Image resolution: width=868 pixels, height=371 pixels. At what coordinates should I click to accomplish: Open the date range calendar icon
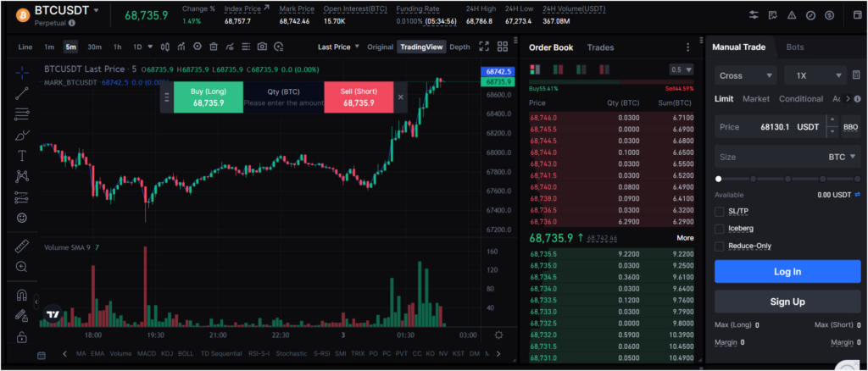click(x=41, y=354)
